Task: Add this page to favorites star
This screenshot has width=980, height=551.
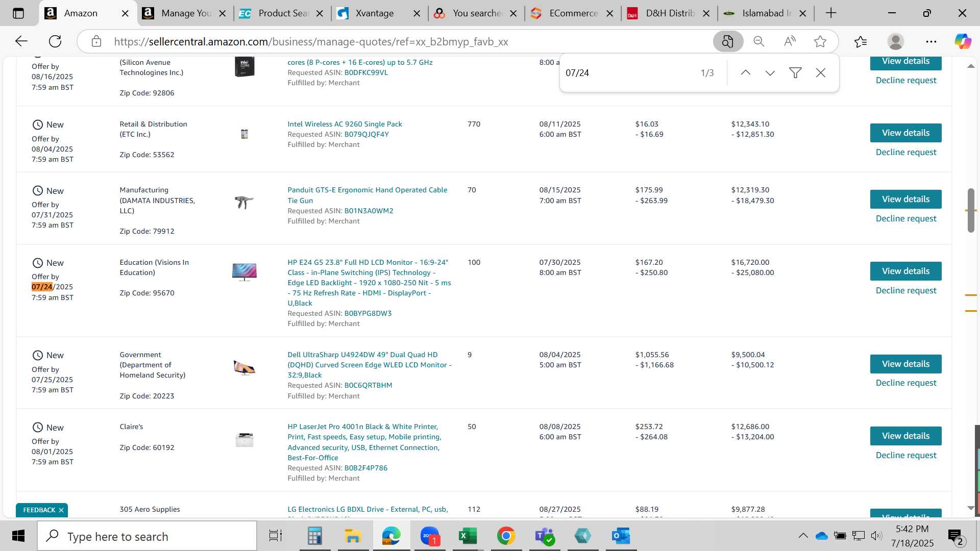Action: tap(820, 41)
